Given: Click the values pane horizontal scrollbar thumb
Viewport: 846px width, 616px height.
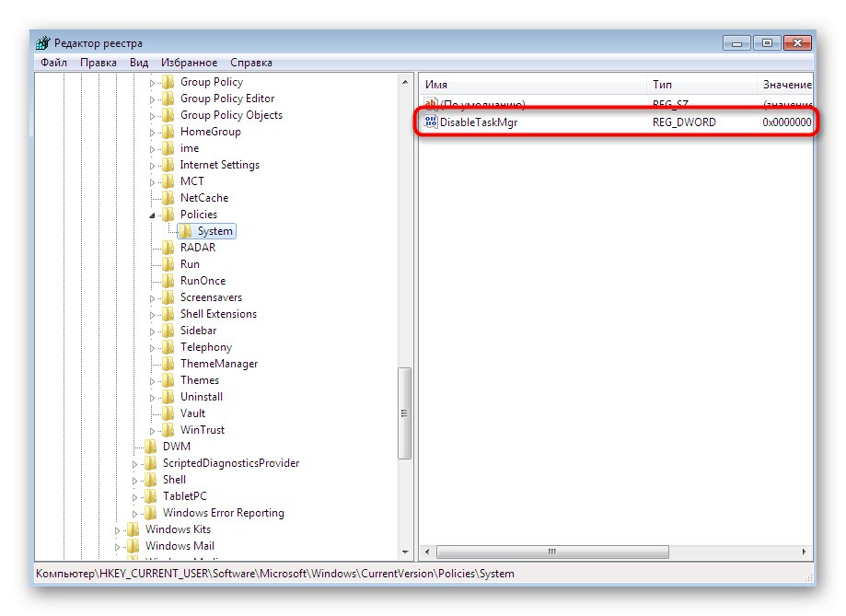Looking at the screenshot, I should [x=552, y=552].
